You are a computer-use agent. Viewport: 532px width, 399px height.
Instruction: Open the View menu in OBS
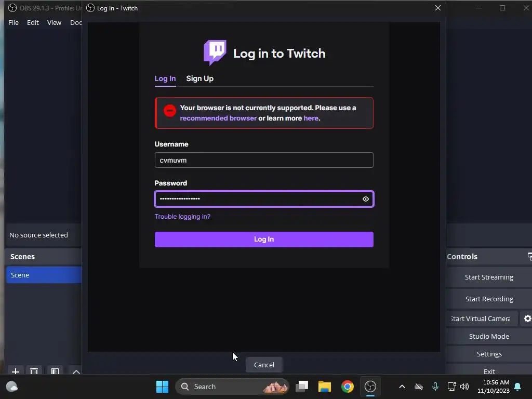tap(54, 22)
